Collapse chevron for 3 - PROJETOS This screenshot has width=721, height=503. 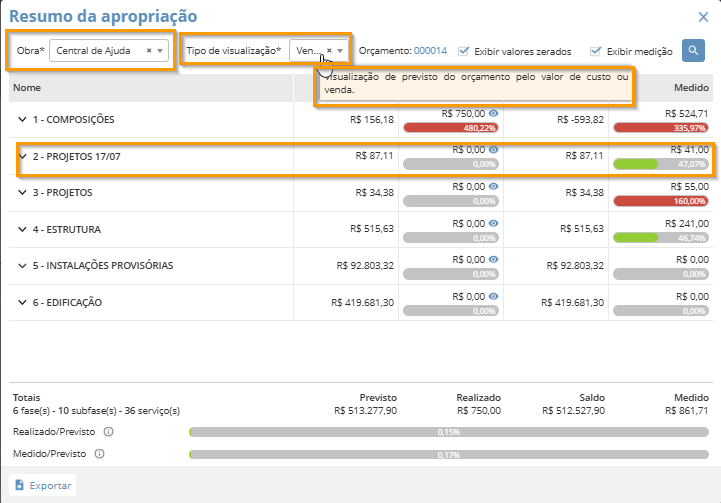(x=22, y=193)
